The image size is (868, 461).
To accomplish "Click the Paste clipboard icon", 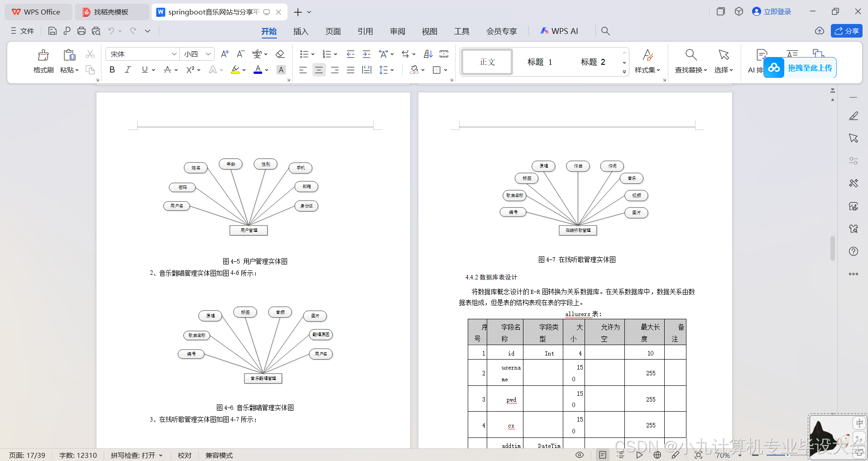I will 69,55.
